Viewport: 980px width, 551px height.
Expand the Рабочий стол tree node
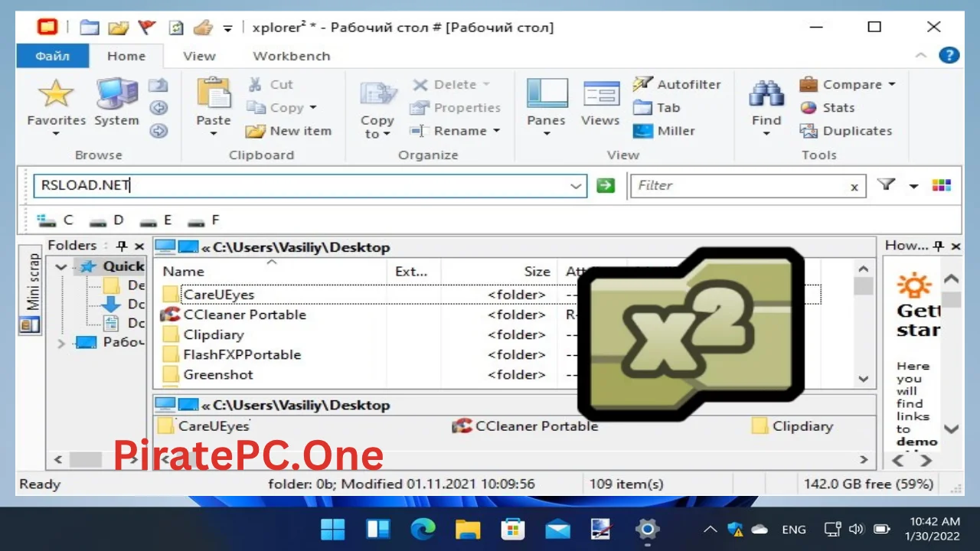(x=62, y=343)
